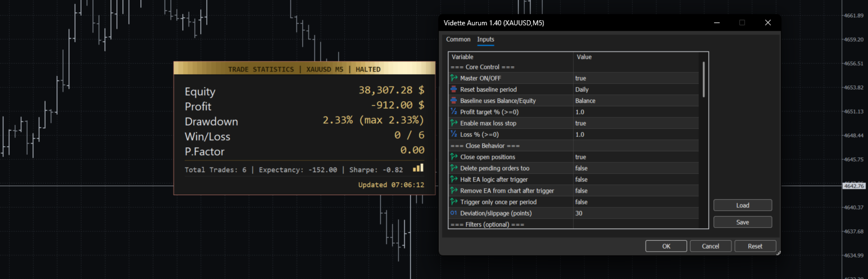Switch to the Common tab

point(458,39)
